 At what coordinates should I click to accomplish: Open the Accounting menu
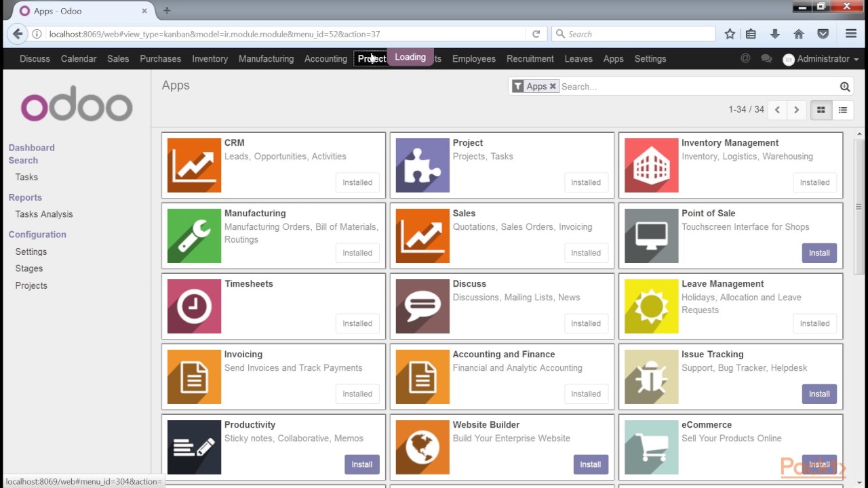[x=325, y=59]
